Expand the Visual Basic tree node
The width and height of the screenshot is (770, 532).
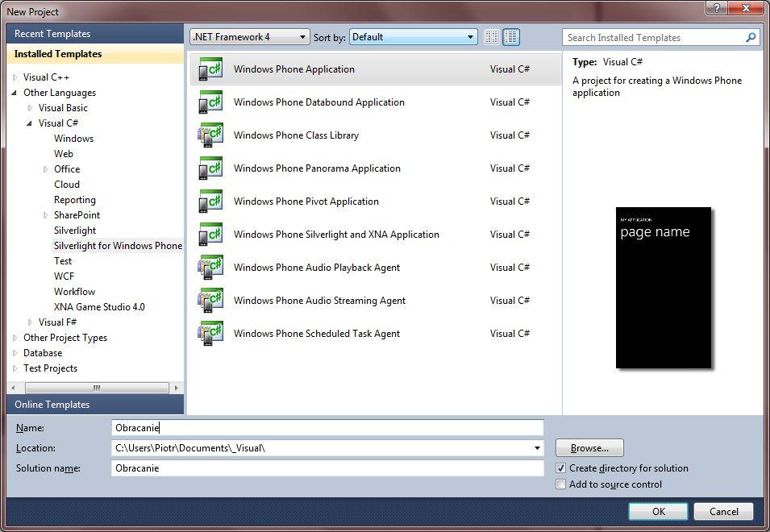coord(30,108)
